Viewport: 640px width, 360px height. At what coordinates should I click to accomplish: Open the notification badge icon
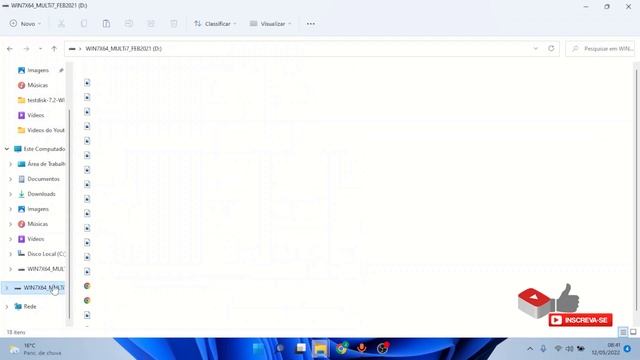point(627,349)
